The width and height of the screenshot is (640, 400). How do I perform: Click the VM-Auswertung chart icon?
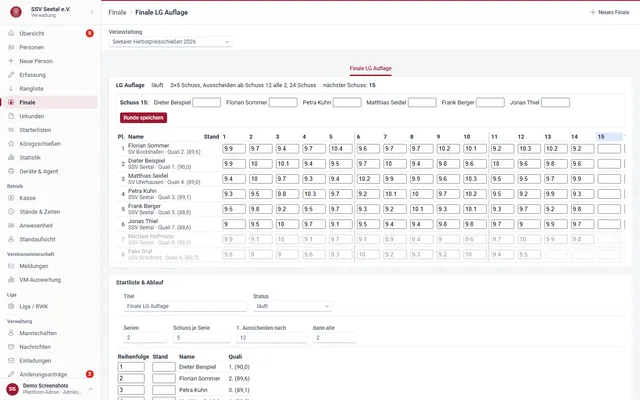(11, 280)
